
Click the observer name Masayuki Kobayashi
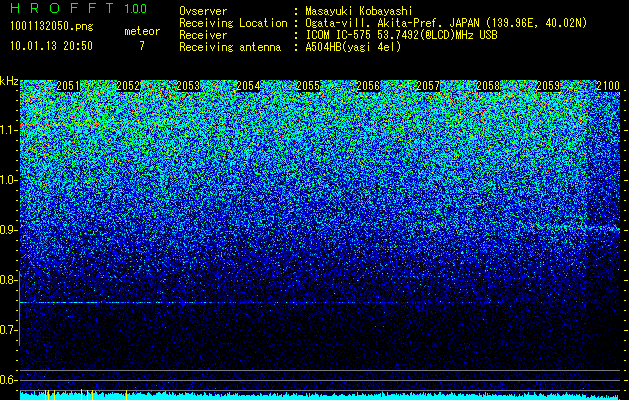coord(359,12)
